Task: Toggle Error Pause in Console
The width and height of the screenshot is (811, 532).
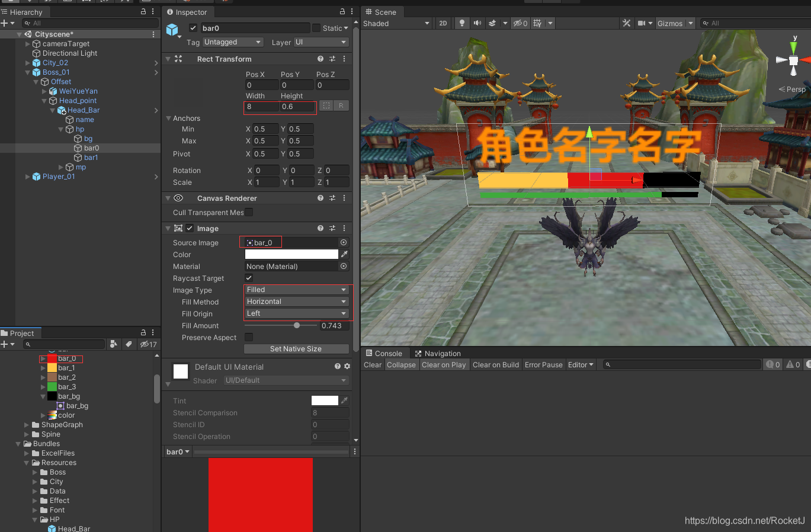Action: coord(543,364)
